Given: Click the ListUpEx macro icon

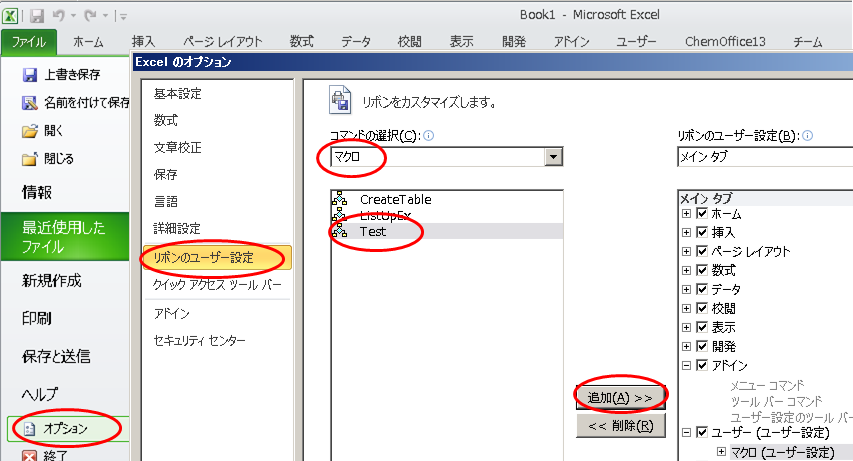Looking at the screenshot, I should 340,215.
